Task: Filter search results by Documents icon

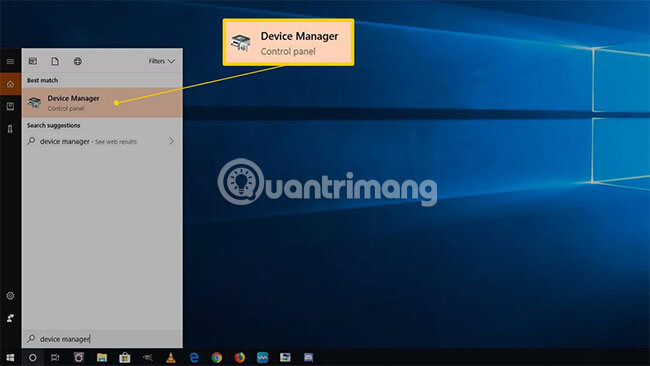Action: pos(55,61)
